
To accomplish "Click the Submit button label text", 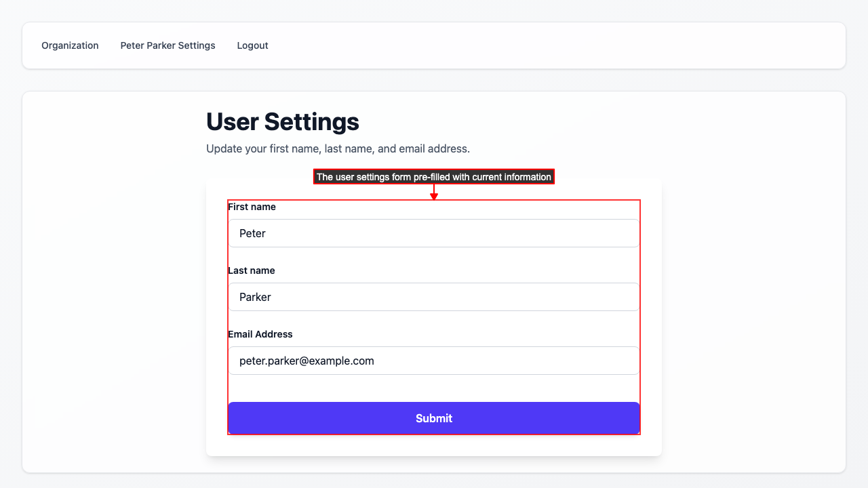I will (x=434, y=418).
